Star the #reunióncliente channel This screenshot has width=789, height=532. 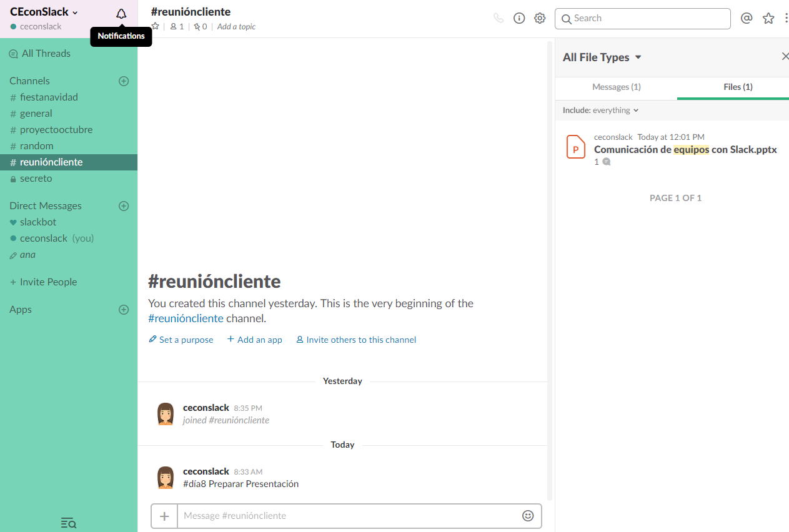[x=156, y=26]
